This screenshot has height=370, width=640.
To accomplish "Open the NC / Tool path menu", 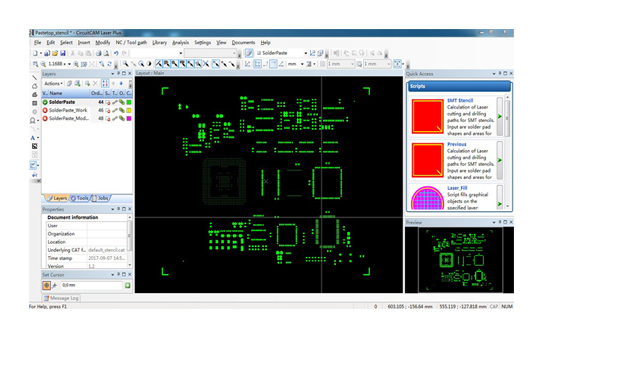I will coord(131,42).
